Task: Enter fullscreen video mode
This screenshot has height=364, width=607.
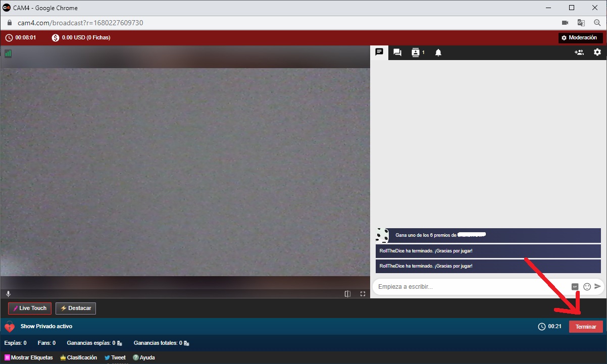Action: 363,293
